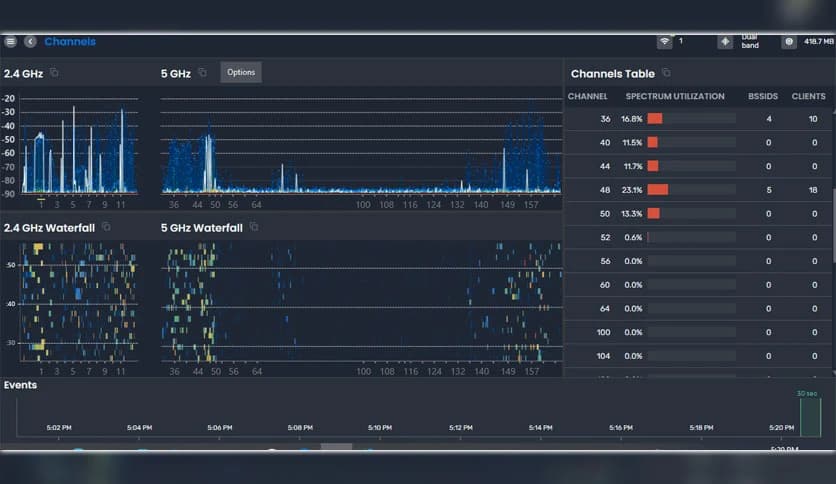Select the channel 40 table row
Image resolution: width=836 pixels, height=484 pixels.
pos(698,142)
